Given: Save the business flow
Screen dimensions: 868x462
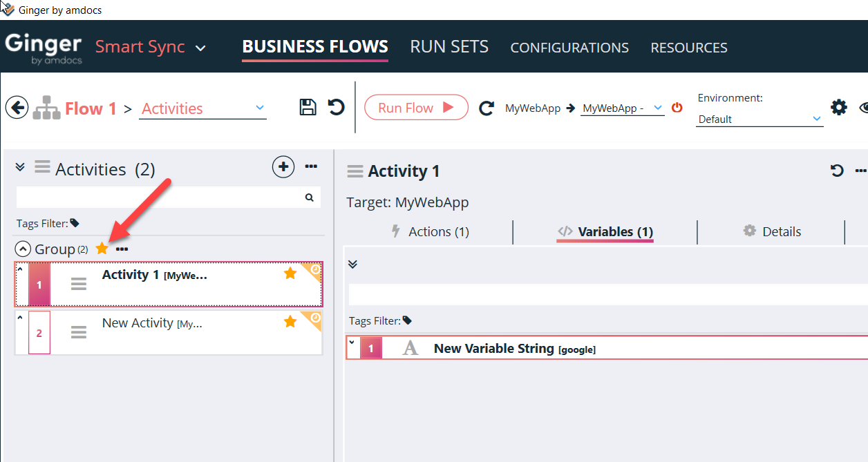Looking at the screenshot, I should pos(308,107).
